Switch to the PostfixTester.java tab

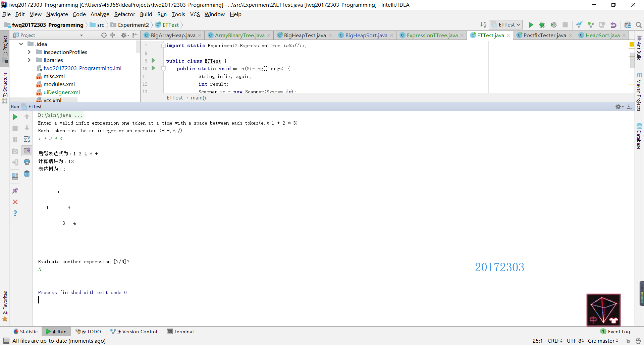pyautogui.click(x=545, y=35)
